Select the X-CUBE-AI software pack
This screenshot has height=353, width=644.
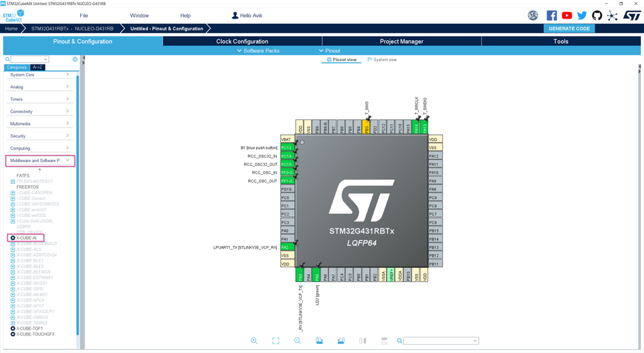[x=26, y=238]
